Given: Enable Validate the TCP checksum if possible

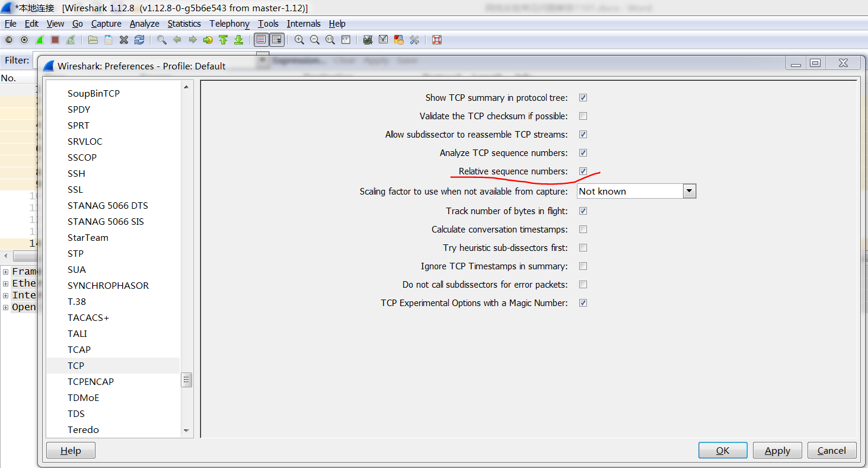Looking at the screenshot, I should pos(583,116).
